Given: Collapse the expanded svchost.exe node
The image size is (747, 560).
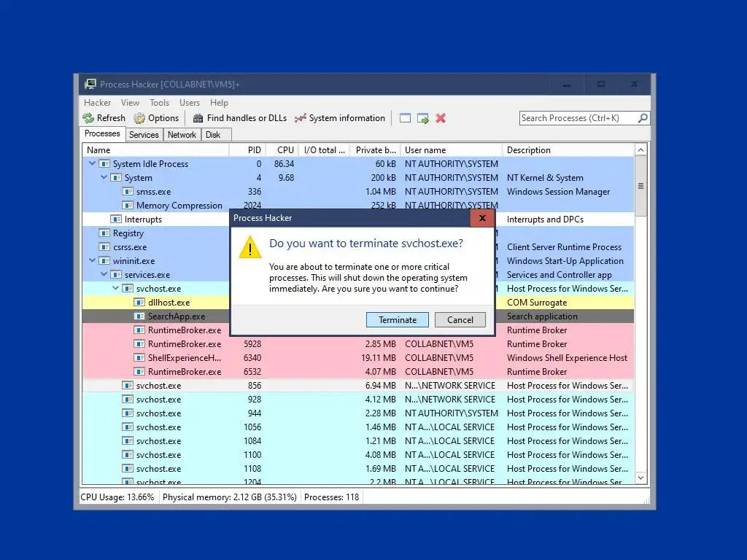Looking at the screenshot, I should tap(116, 288).
